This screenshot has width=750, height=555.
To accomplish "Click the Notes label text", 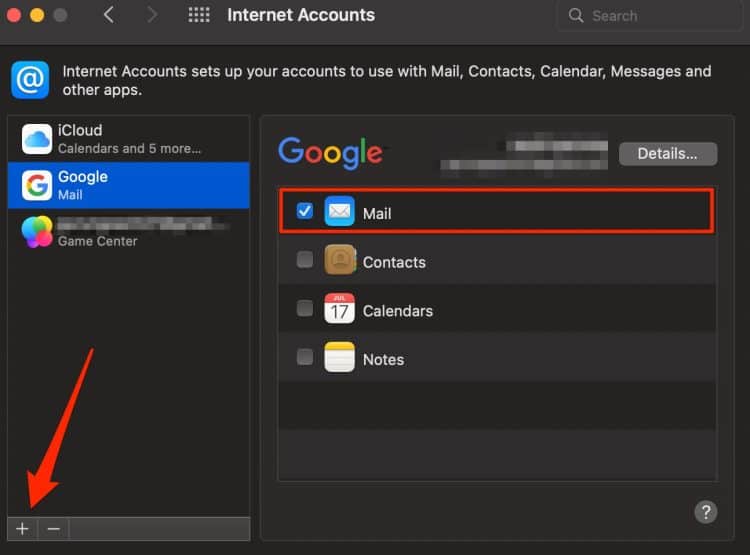I will tap(383, 360).
